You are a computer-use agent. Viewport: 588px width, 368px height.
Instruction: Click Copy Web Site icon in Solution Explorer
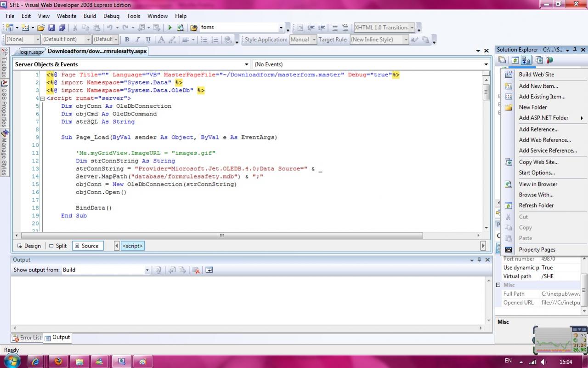tap(539, 60)
